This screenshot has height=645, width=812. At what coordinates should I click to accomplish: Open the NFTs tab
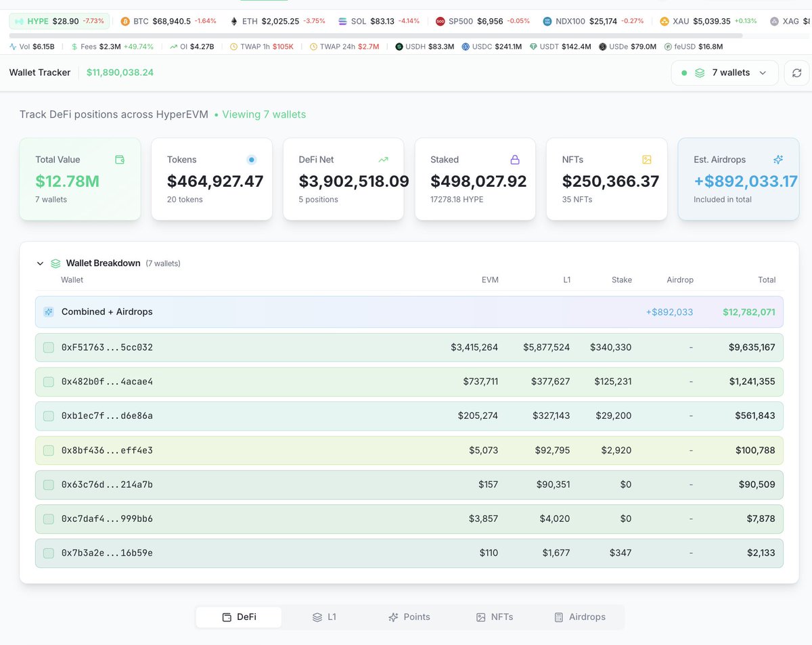click(495, 617)
